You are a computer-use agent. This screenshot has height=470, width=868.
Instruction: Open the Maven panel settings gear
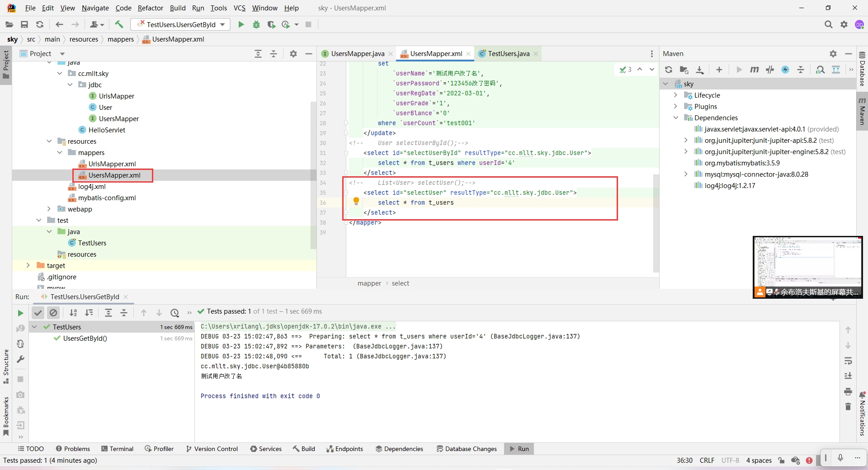(833, 54)
